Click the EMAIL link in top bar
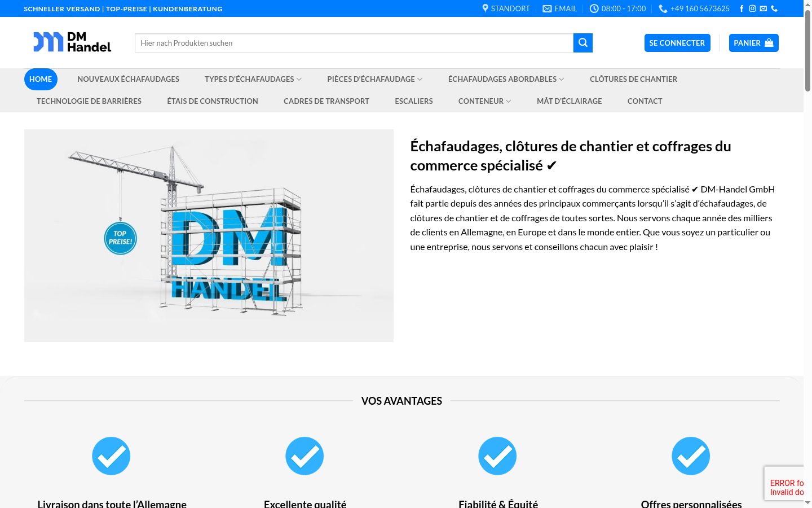 click(x=559, y=8)
